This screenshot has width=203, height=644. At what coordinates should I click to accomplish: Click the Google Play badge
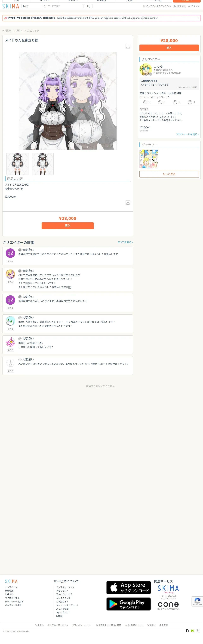[x=128, y=604]
